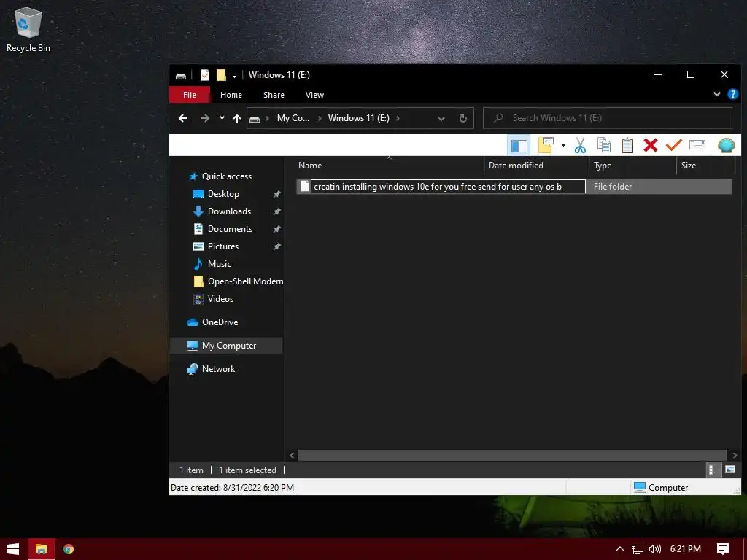Refresh the current folder view
This screenshot has height=560, width=747.
462,119
